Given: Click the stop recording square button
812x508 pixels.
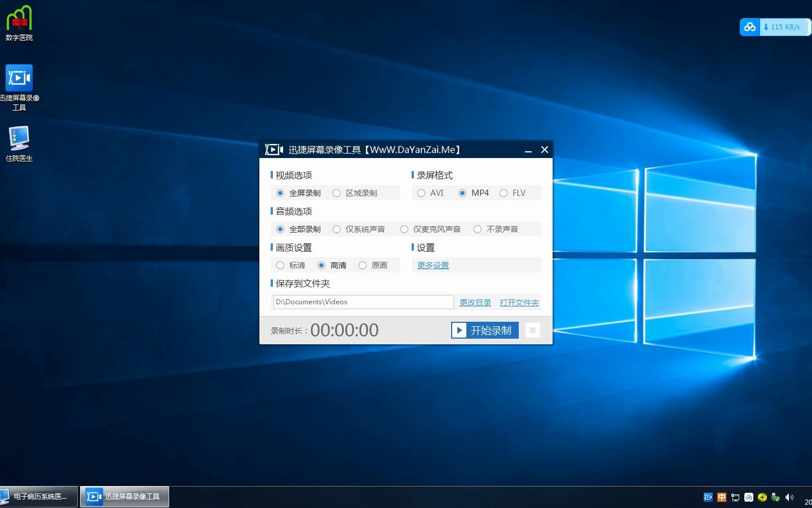Looking at the screenshot, I should point(533,330).
